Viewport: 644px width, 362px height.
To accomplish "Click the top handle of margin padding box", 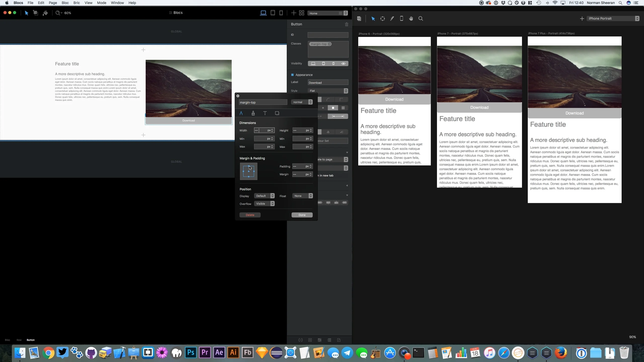I will pyautogui.click(x=249, y=166).
